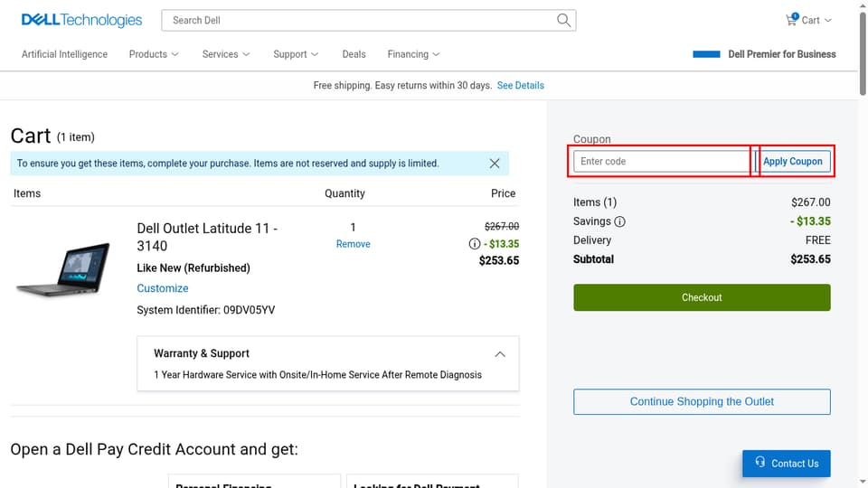Focus the coupon Enter code field
Viewport: 868px width, 488px height.
point(662,161)
